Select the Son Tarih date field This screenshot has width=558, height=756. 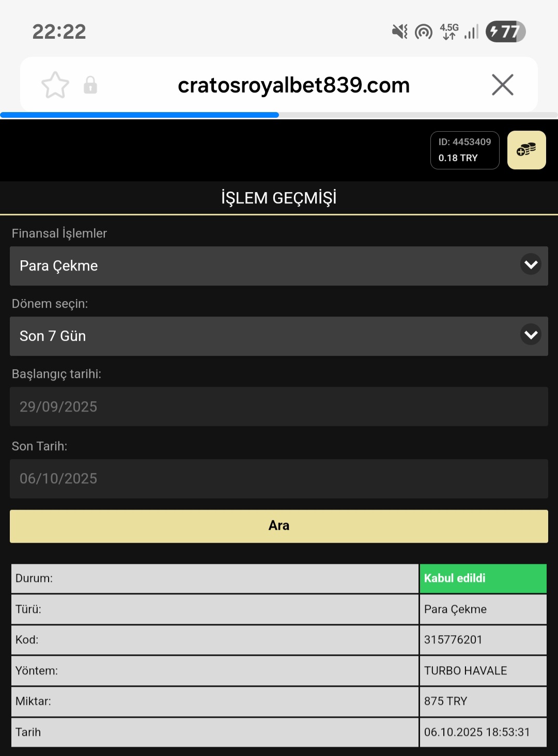point(279,479)
